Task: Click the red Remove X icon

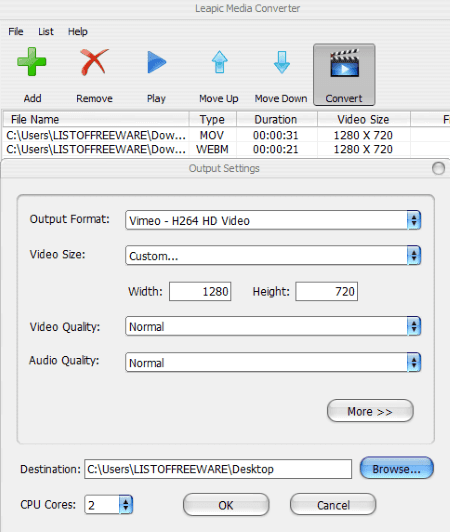Action: [x=94, y=62]
